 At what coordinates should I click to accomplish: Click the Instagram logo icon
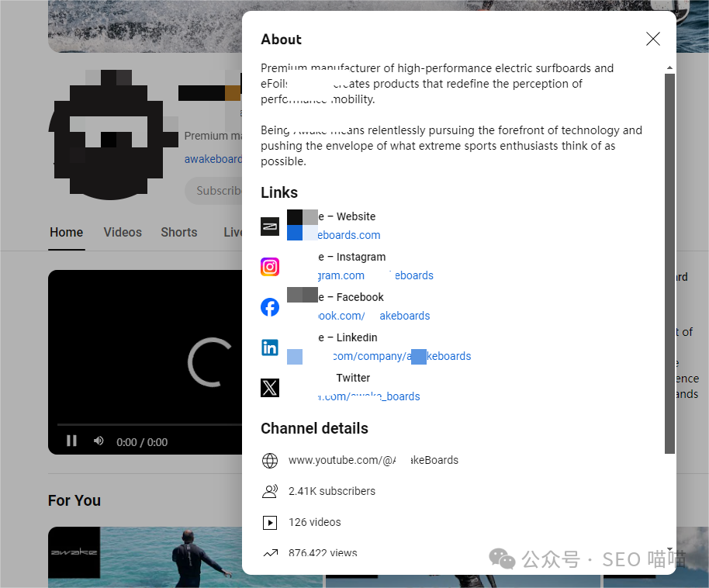click(x=270, y=267)
